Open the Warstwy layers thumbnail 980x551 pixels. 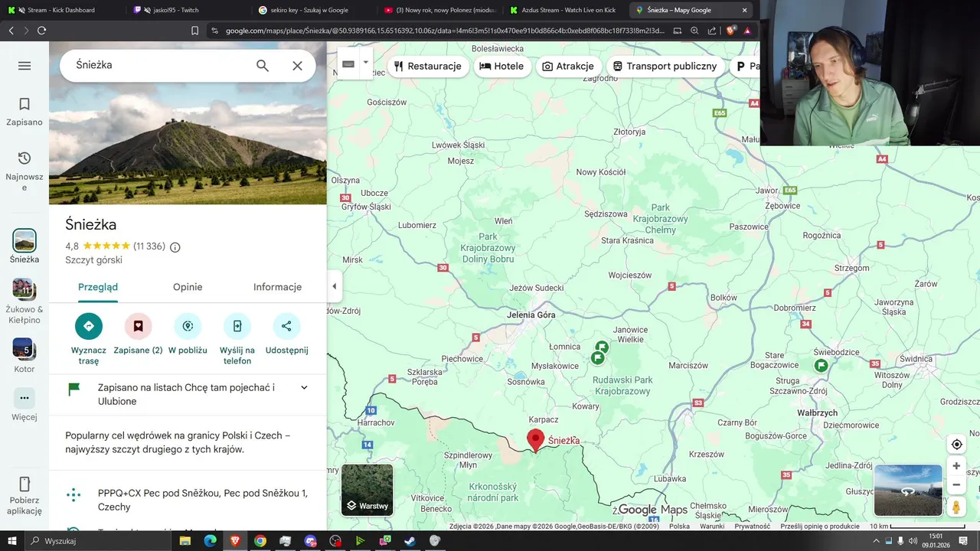(367, 490)
